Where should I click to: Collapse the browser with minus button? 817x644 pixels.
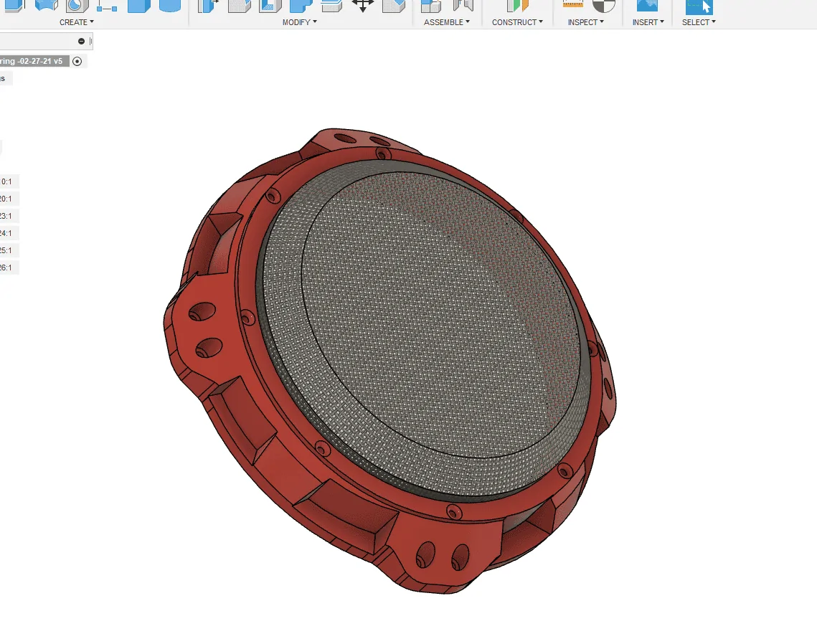[x=81, y=41]
